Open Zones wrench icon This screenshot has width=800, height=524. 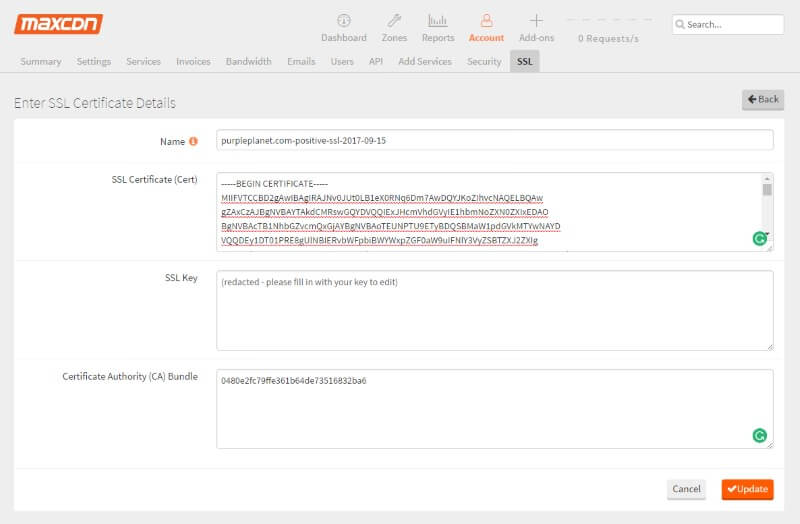click(x=394, y=21)
